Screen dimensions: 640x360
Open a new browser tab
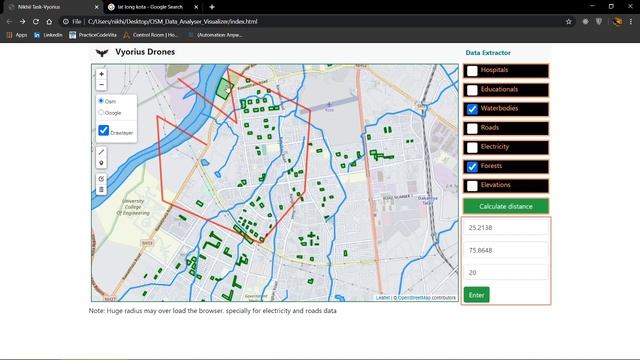(x=212, y=7)
